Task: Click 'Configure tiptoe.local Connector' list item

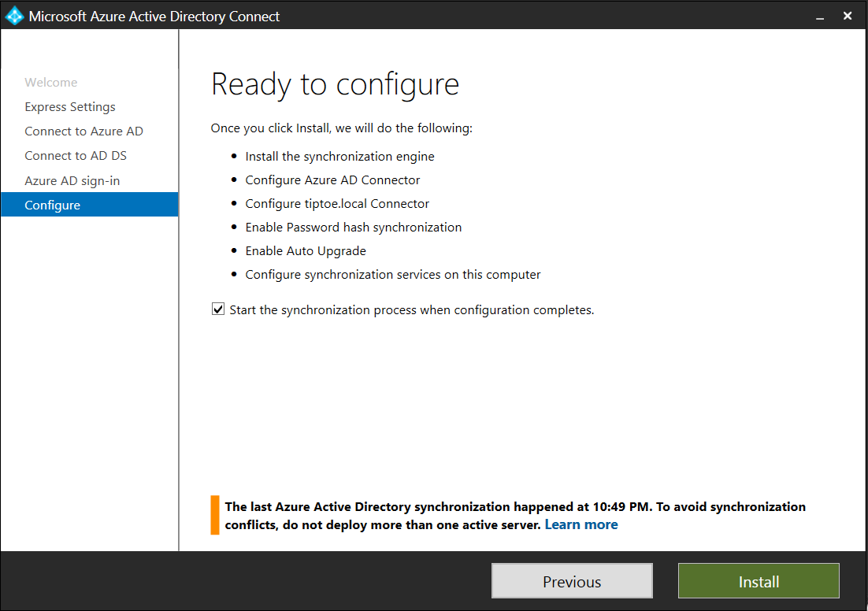Action: (337, 204)
